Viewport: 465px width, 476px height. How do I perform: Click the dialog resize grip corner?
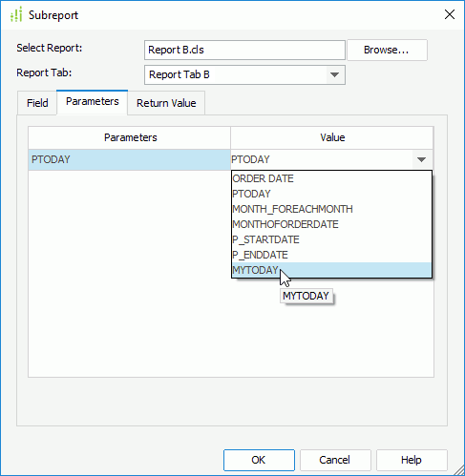pos(459,470)
